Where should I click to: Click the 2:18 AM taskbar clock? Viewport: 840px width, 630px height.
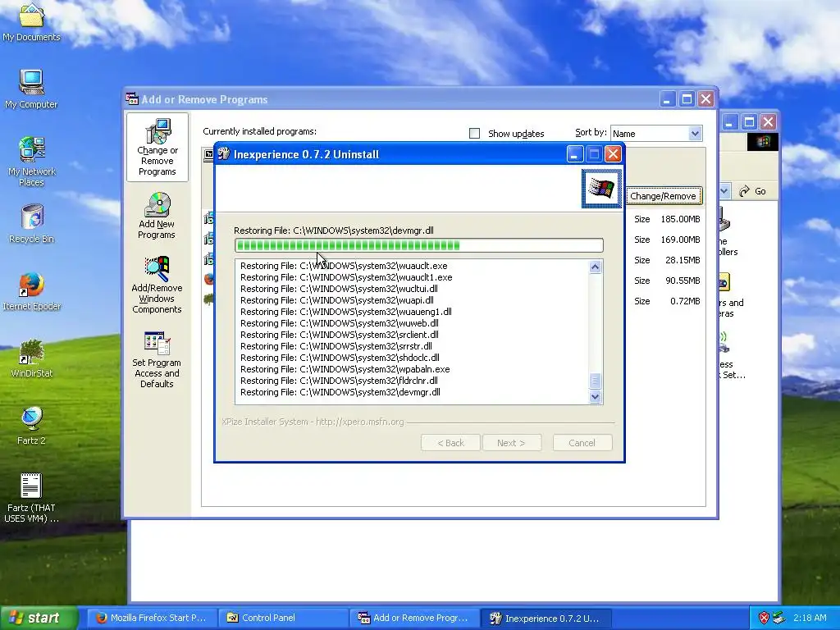810,618
